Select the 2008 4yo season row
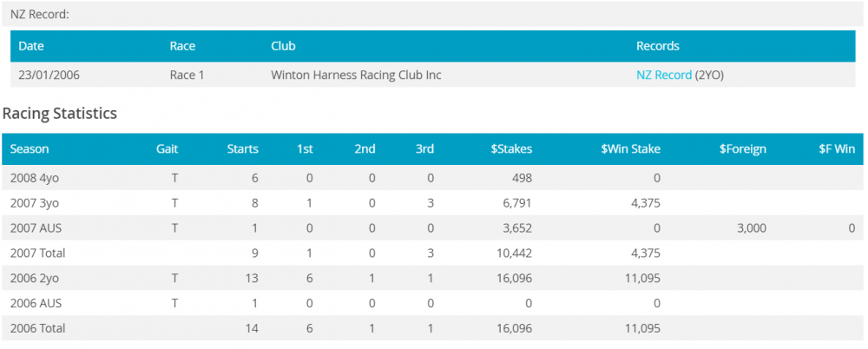868x349 pixels. (x=36, y=178)
